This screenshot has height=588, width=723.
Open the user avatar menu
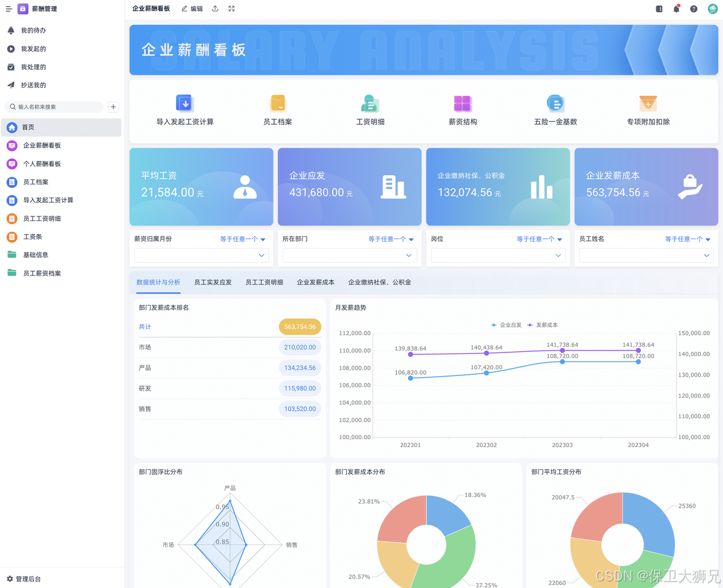click(712, 9)
